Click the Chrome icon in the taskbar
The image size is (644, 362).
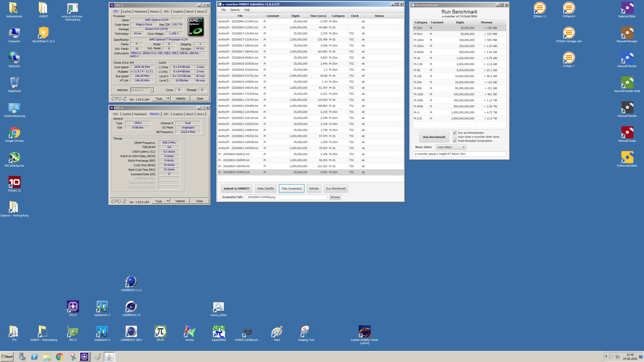(59, 357)
